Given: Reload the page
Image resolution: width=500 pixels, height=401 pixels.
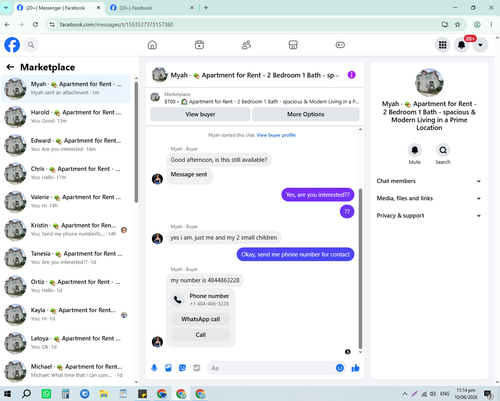Looking at the screenshot, I should (x=35, y=24).
